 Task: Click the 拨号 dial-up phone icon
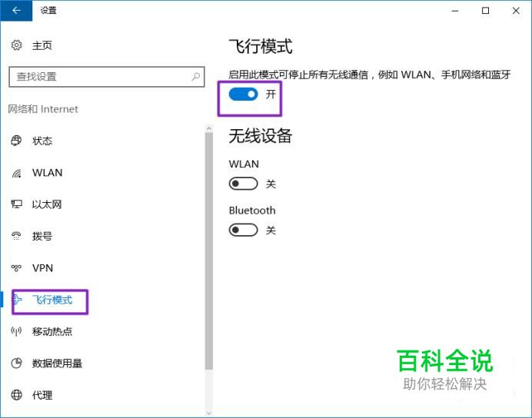pyautogui.click(x=16, y=236)
